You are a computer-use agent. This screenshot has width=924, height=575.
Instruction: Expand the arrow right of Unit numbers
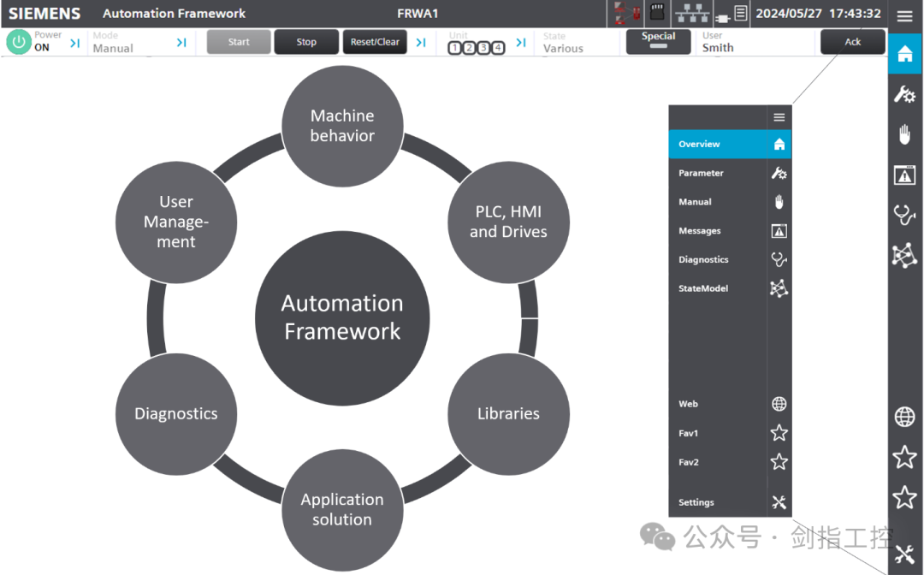pyautogui.click(x=520, y=42)
